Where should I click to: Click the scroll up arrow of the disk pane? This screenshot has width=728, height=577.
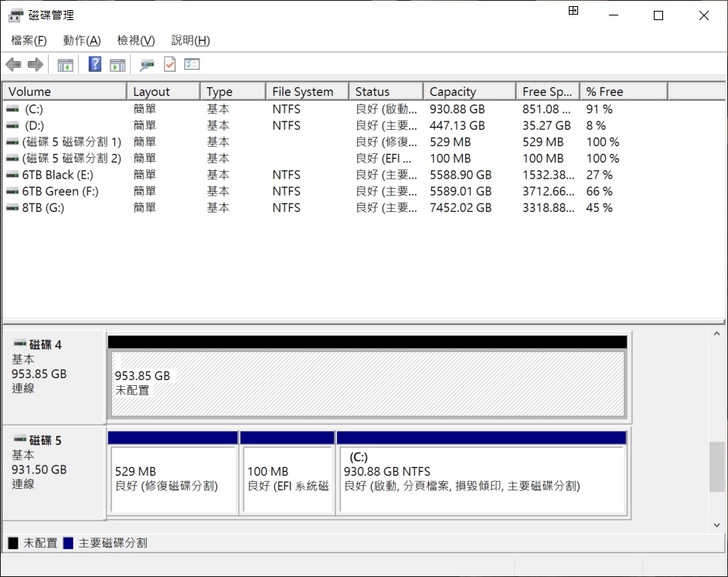point(717,333)
